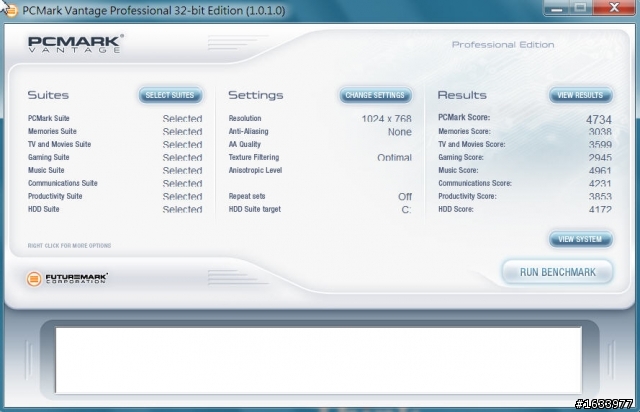Select the Gaming Suite row label
This screenshot has height=412, width=640.
pyautogui.click(x=49, y=157)
